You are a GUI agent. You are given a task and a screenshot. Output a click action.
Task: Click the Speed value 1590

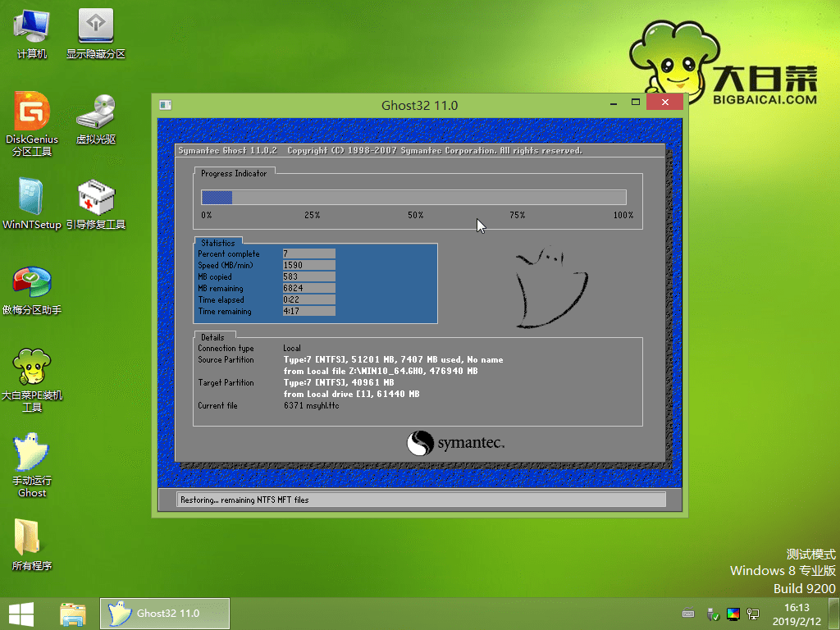(x=308, y=265)
